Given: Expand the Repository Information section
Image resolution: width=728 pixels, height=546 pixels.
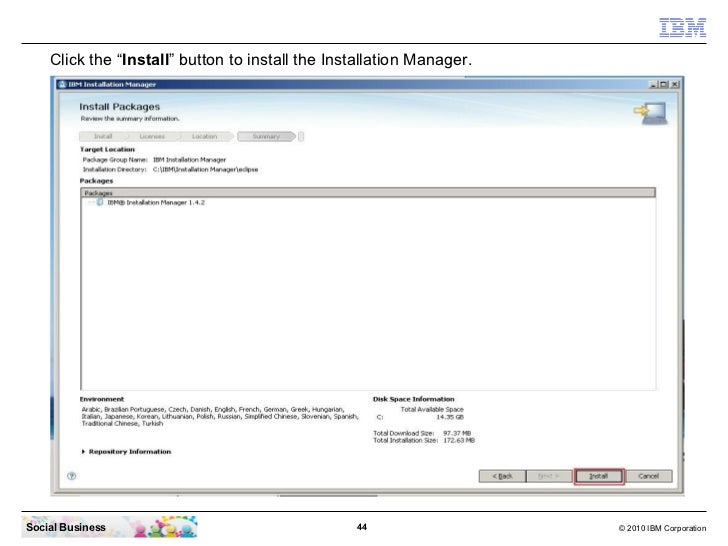Looking at the screenshot, I should [83, 451].
